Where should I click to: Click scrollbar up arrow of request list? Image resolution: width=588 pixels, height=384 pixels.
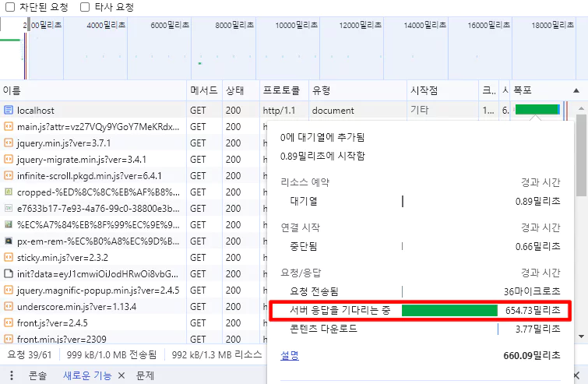[x=581, y=108]
